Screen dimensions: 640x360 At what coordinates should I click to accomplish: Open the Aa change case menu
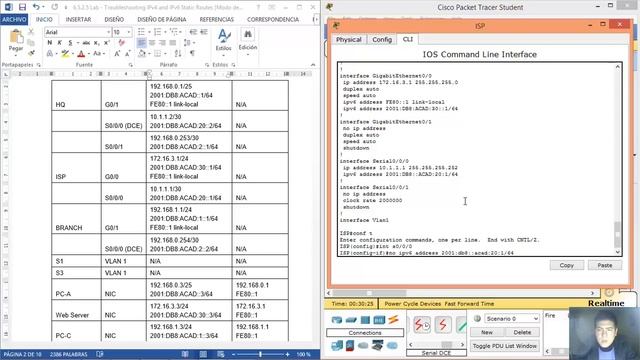click(x=98, y=53)
